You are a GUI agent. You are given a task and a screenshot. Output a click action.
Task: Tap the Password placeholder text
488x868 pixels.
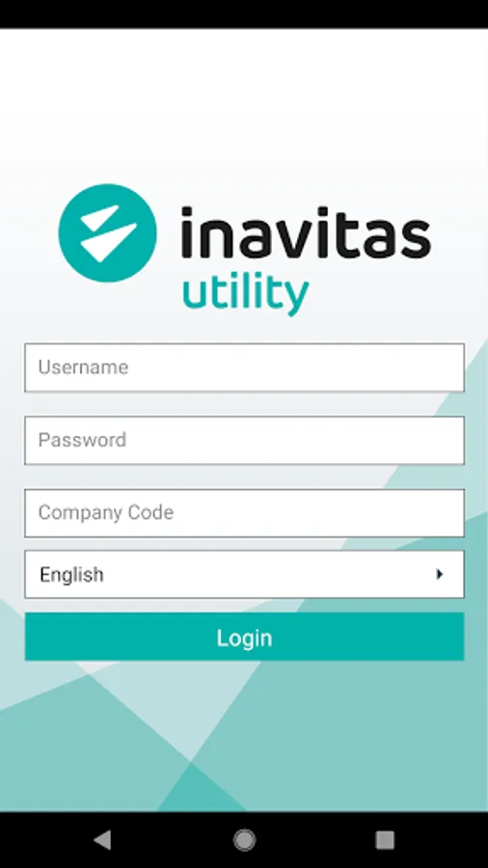tap(82, 440)
